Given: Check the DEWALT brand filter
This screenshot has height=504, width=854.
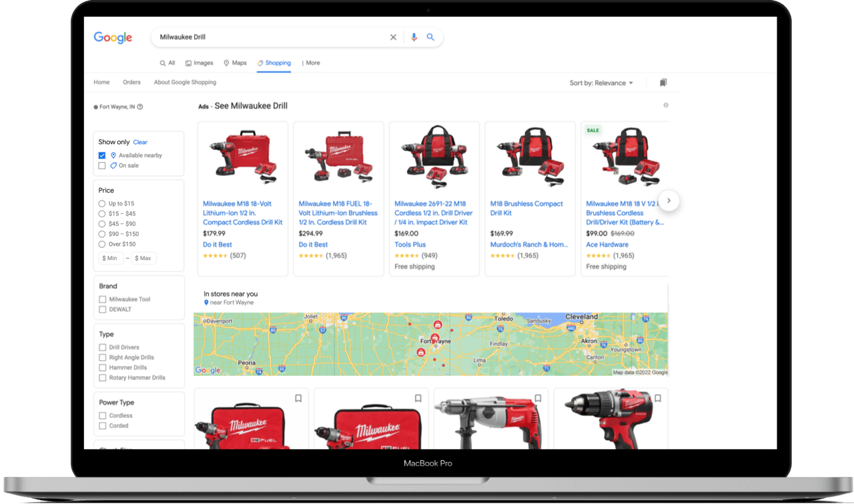Looking at the screenshot, I should [x=102, y=309].
